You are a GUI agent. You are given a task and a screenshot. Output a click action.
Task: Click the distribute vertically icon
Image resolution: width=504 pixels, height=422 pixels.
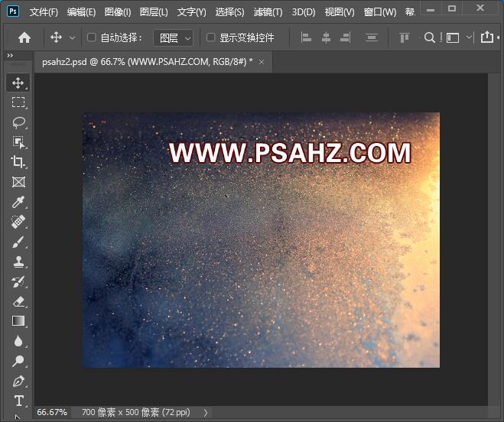[x=371, y=37]
